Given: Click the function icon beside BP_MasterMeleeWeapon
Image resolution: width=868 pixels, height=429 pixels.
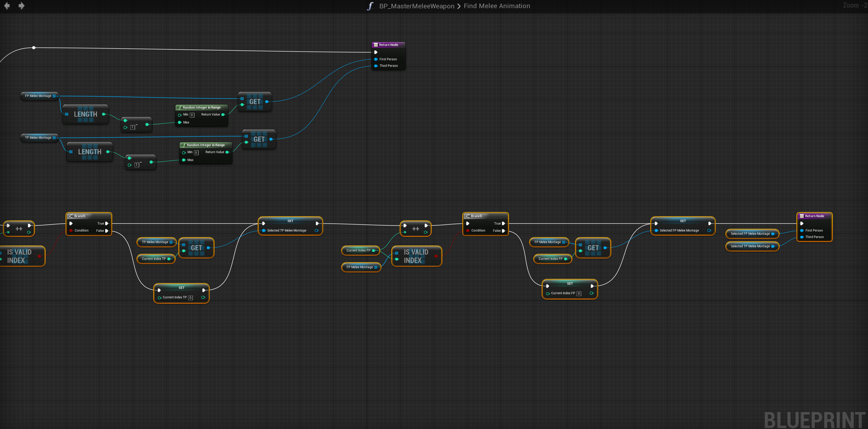Looking at the screenshot, I should coord(370,6).
